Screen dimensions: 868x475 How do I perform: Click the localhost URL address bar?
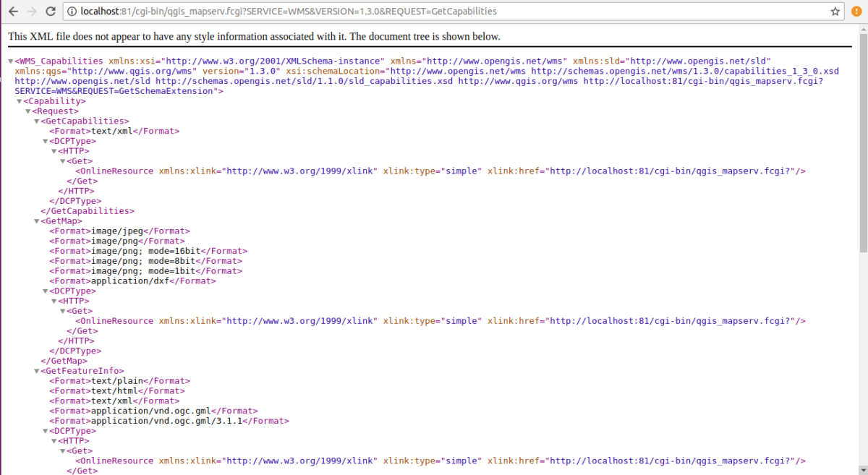[434, 12]
